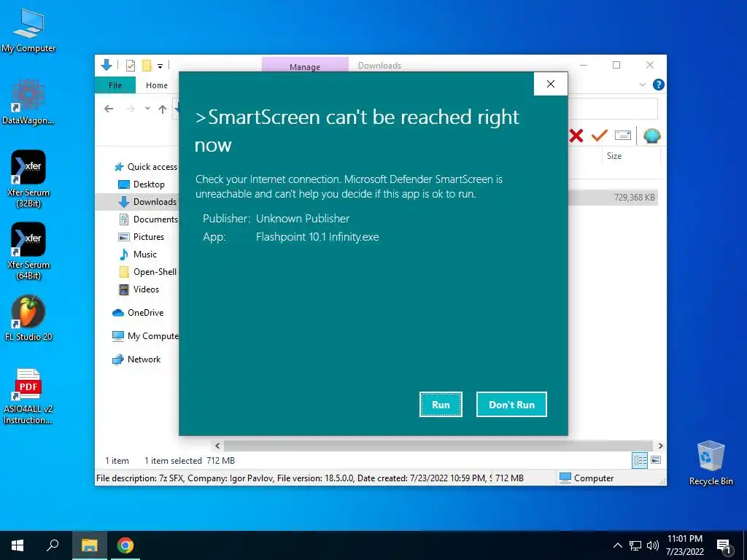
Task: Open the Home tab in Explorer ribbon
Action: 157,85
